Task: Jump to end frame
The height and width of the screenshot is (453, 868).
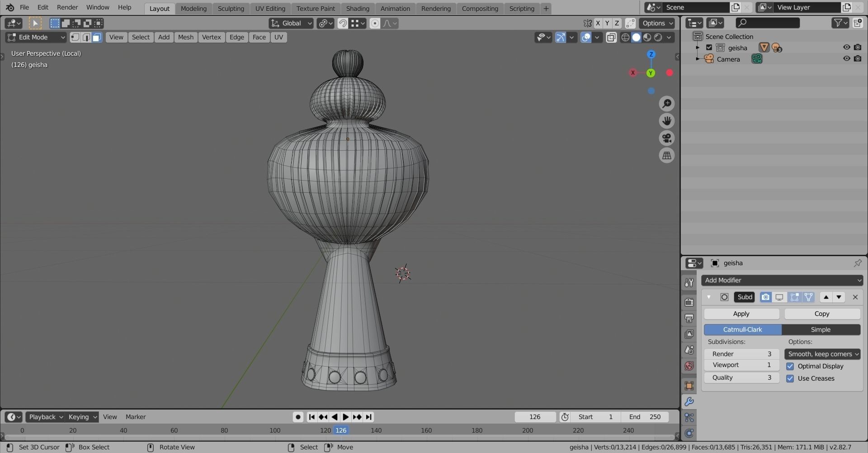Action: 369,417
